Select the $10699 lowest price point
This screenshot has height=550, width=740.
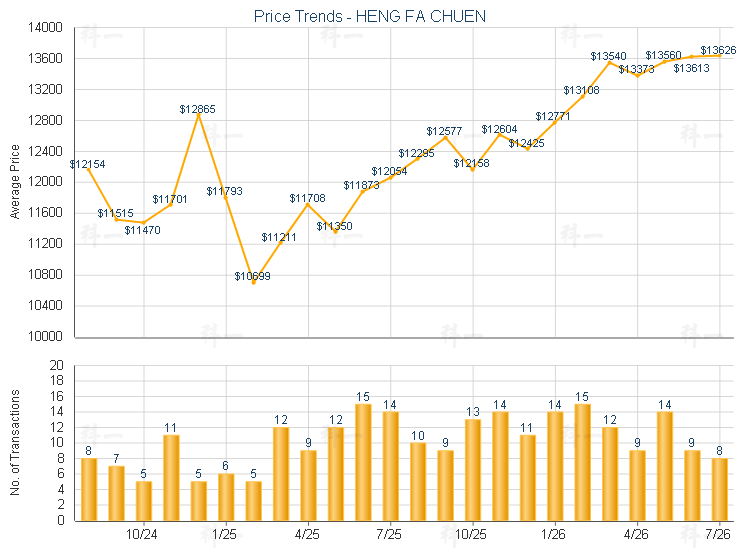[253, 282]
